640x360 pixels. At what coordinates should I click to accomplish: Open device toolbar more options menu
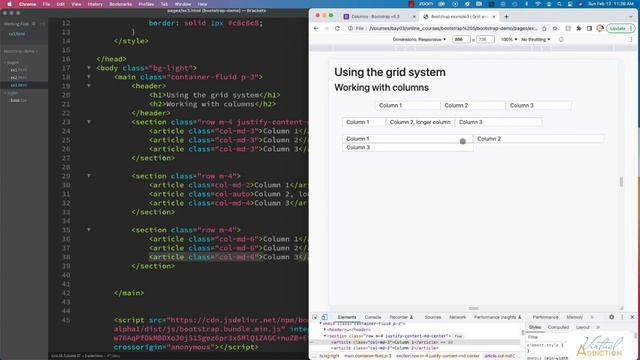tap(631, 40)
